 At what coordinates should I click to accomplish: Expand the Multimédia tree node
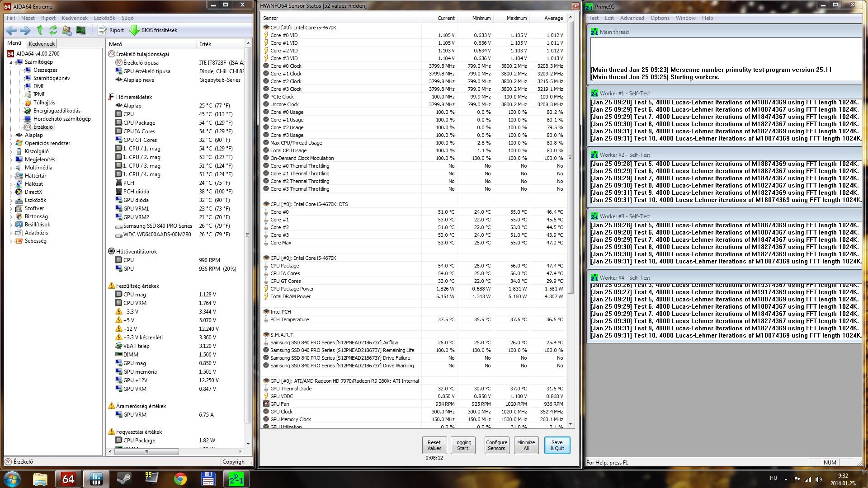click(x=11, y=168)
